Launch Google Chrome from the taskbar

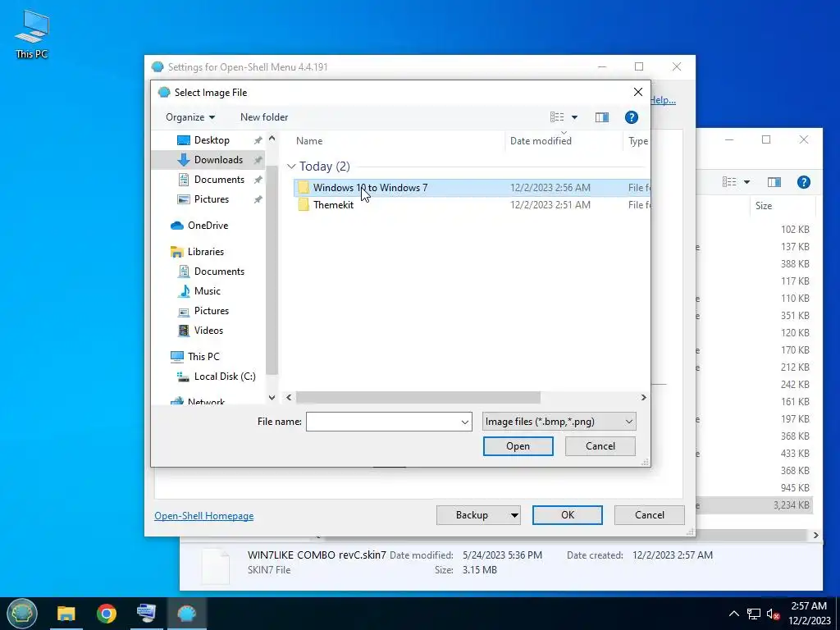(x=107, y=614)
